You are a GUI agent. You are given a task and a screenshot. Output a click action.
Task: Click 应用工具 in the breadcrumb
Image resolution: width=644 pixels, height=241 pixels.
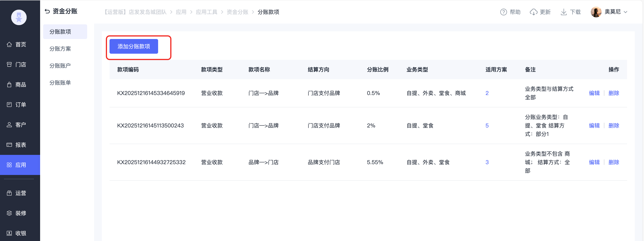(206, 12)
